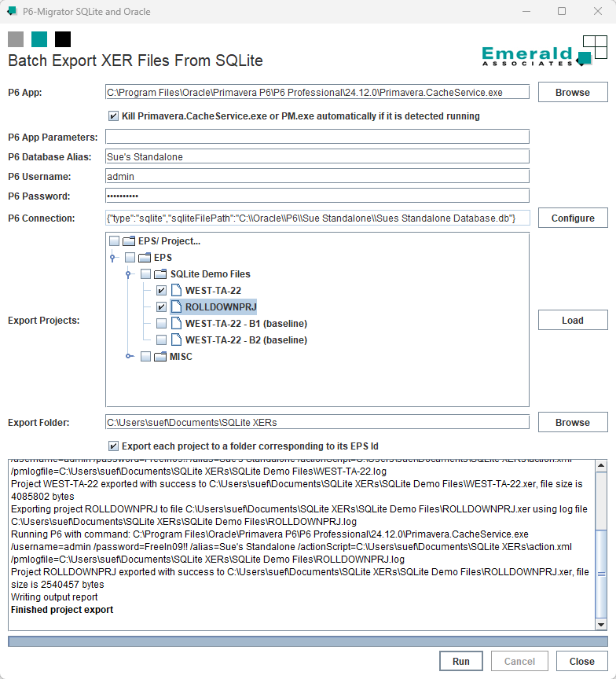Check the WEST-TA-22 - B1 baseline checkbox
616x679 pixels.
click(161, 324)
